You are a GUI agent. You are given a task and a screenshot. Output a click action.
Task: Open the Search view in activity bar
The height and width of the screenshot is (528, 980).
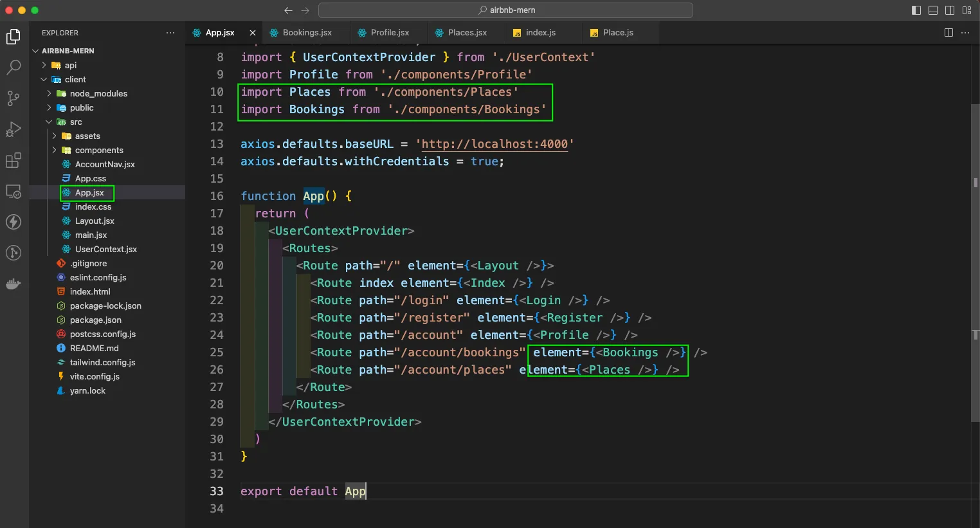(x=14, y=67)
